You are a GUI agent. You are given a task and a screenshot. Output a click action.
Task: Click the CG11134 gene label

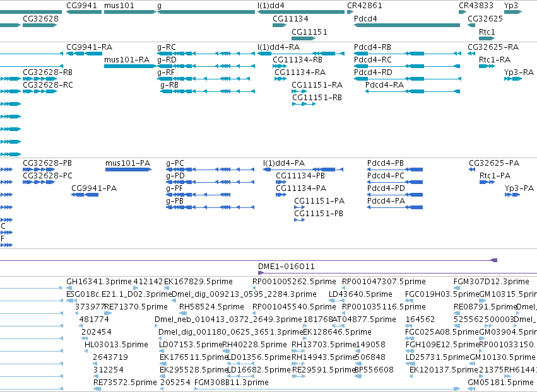290,18
